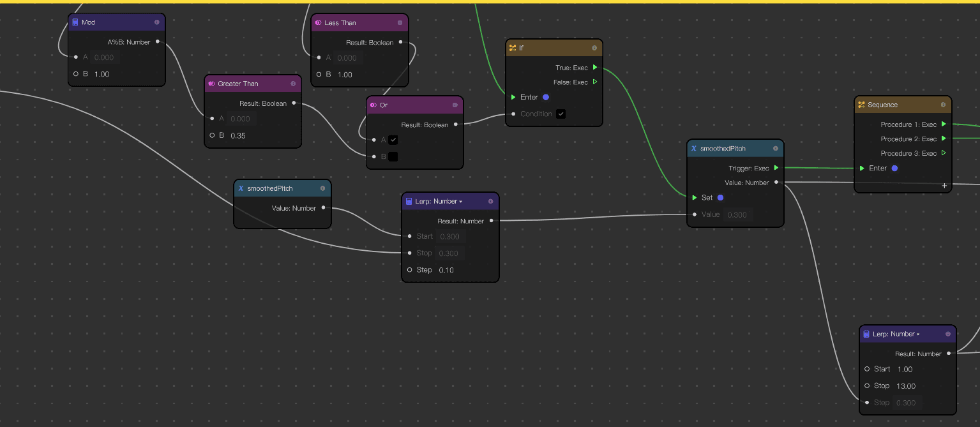
Task: Click the smoothedPitch Trigger: Exec output port
Action: (776, 169)
